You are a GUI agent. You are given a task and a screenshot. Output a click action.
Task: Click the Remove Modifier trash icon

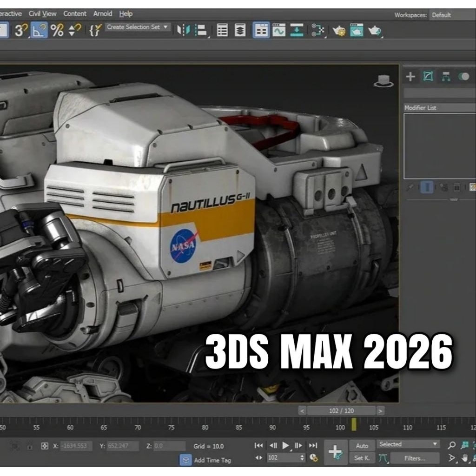pos(456,187)
